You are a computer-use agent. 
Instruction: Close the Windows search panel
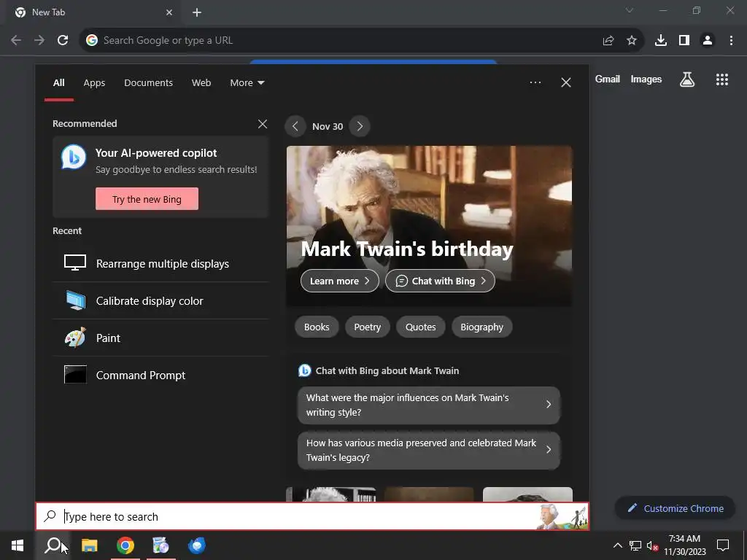pyautogui.click(x=566, y=82)
